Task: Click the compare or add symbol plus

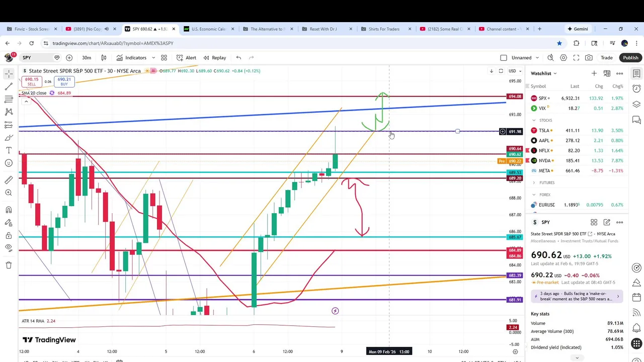Action: 69,58
